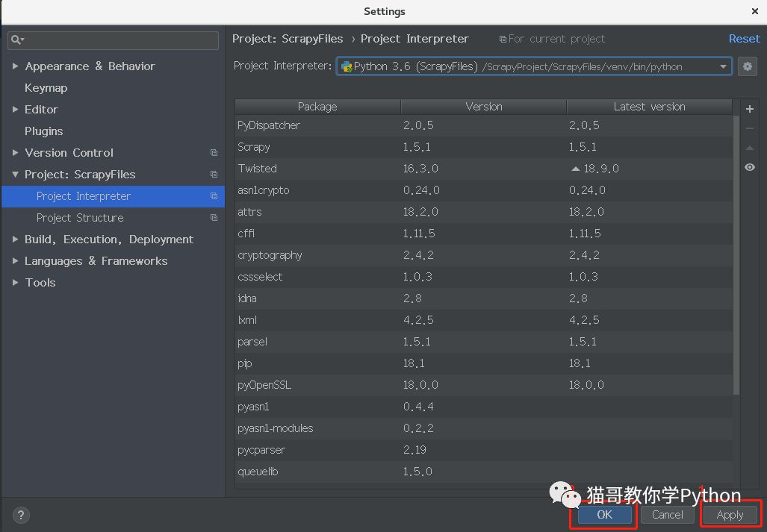Expand Languages & Frameworks section
767x532 pixels.
coord(15,261)
